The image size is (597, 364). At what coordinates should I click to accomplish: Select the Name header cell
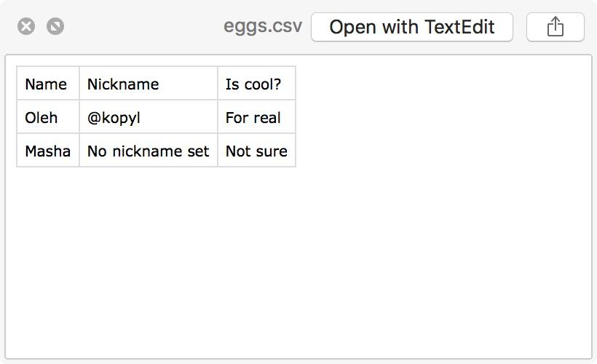pyautogui.click(x=48, y=84)
